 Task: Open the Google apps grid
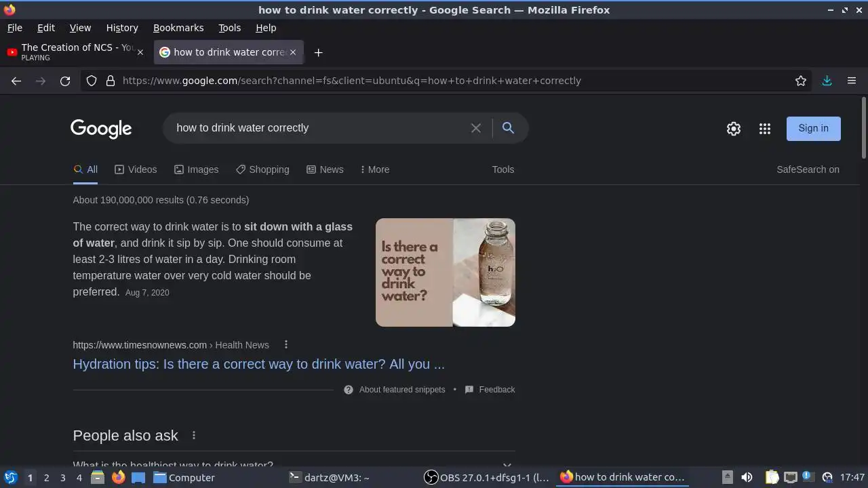765,129
